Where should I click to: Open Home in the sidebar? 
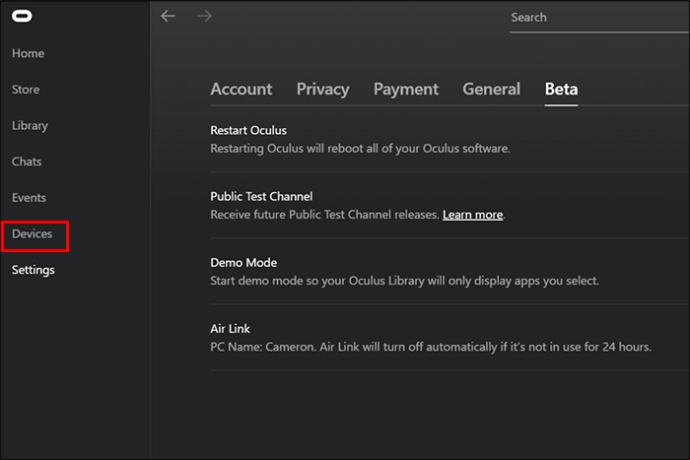pos(28,53)
